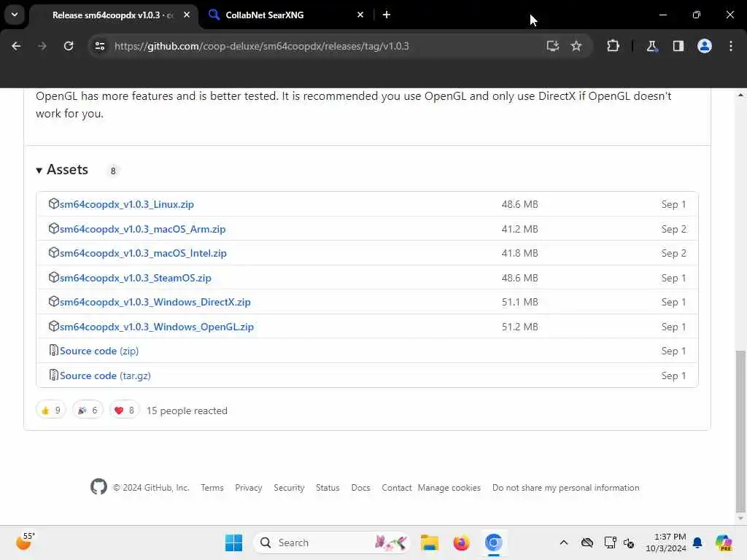Download sm64coopdx_v1.0.3_macOS_Arm.zip
Image resolution: width=747 pixels, height=560 pixels.
[x=142, y=229]
